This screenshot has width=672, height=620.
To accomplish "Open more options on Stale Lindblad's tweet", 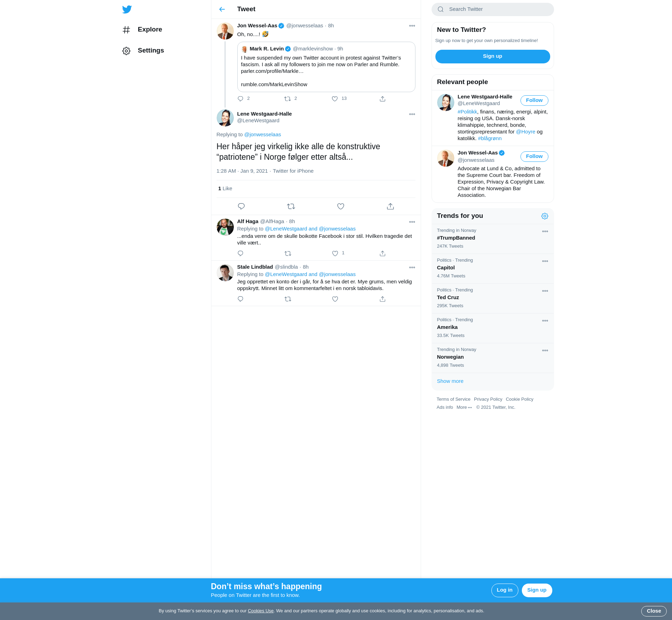I will pyautogui.click(x=412, y=267).
